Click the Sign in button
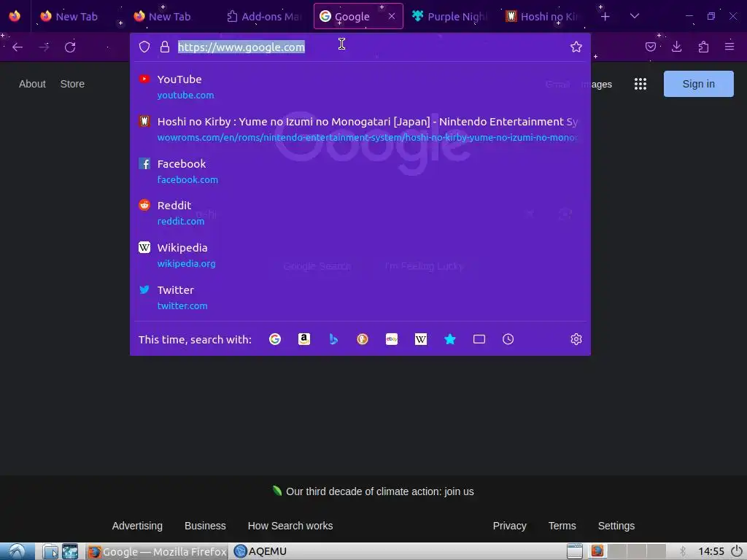Image resolution: width=747 pixels, height=560 pixels. click(x=698, y=84)
